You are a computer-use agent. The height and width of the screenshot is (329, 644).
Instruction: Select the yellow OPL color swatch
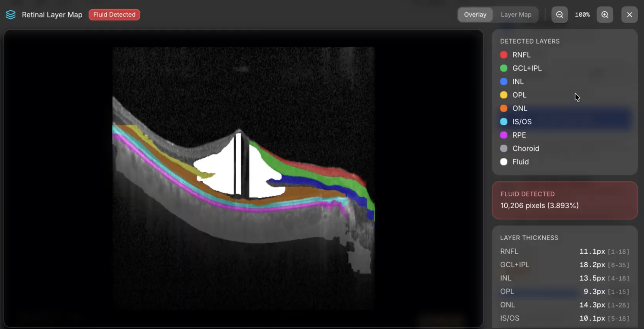[504, 95]
